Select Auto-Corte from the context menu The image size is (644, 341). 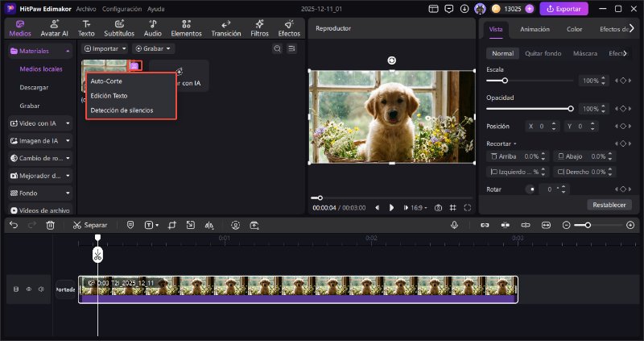point(106,81)
